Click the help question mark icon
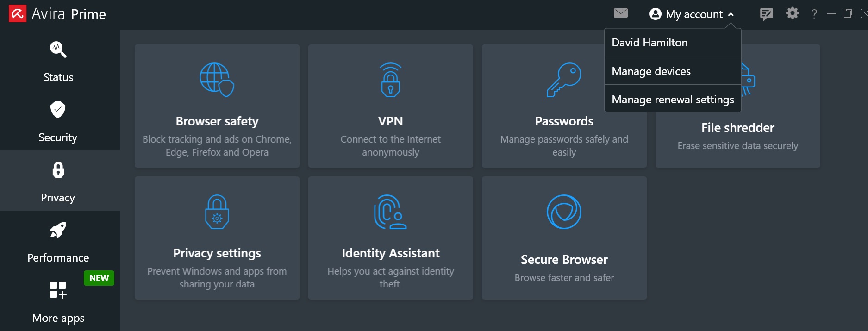This screenshot has width=868, height=331. click(814, 14)
